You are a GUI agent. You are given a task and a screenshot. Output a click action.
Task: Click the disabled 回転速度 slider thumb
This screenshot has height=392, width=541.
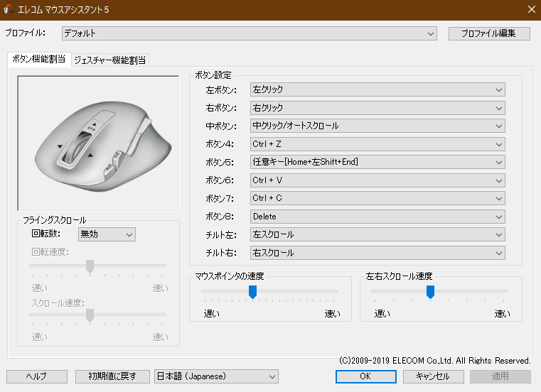[x=90, y=266]
